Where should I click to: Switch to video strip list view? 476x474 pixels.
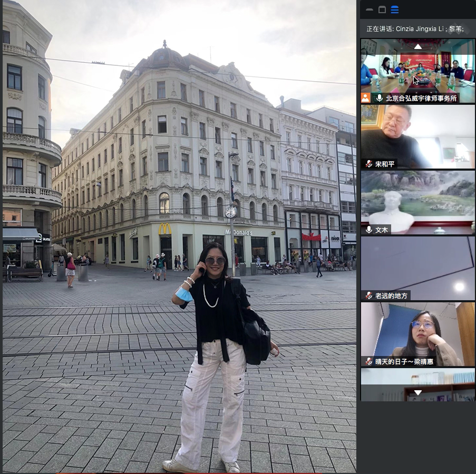(x=395, y=9)
